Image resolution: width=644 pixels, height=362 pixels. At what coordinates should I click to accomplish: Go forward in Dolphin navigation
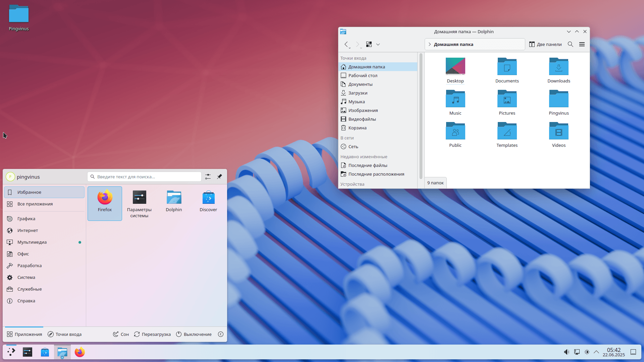click(x=358, y=44)
